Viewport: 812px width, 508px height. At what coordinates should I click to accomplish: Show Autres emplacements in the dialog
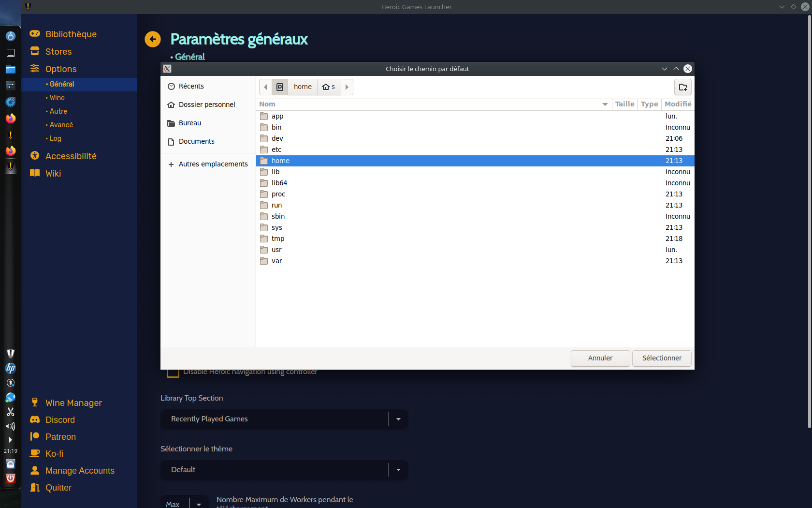208,164
